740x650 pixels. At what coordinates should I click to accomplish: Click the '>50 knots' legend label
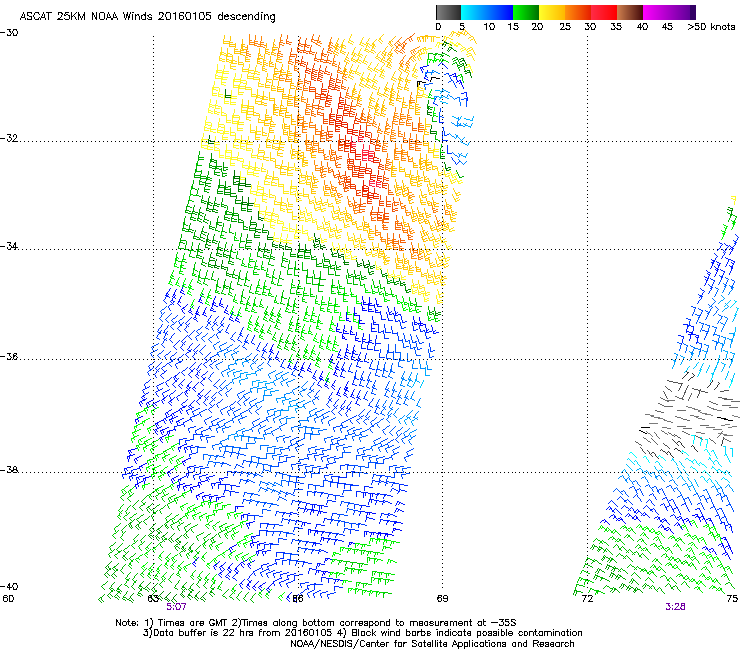coord(711,27)
